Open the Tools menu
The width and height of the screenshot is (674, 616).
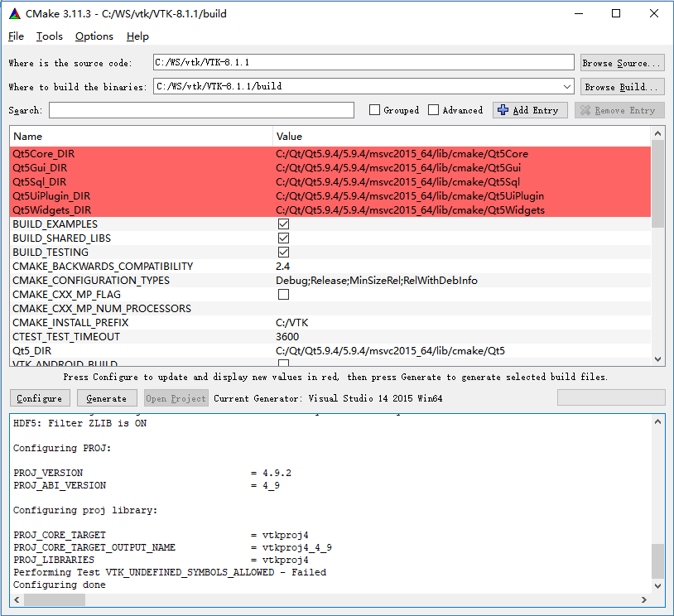50,36
